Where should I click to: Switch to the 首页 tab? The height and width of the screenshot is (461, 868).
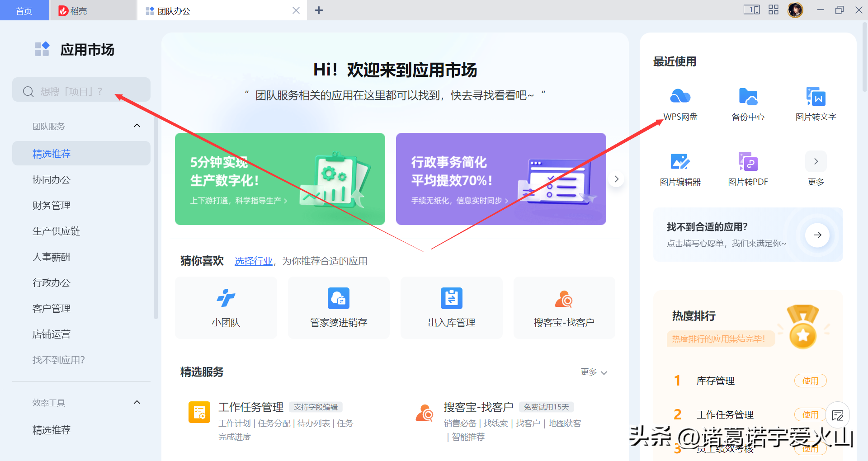click(x=24, y=10)
